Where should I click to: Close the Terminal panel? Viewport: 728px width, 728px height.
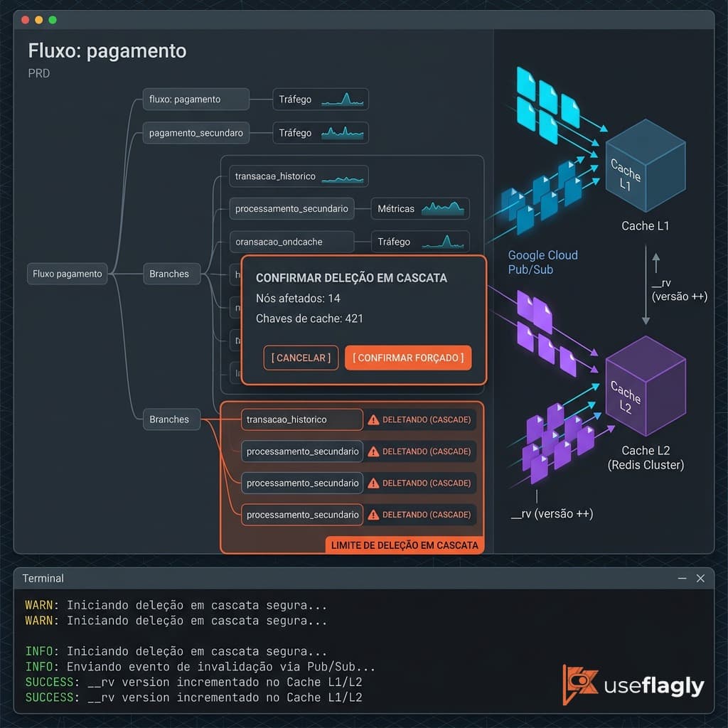point(700,578)
